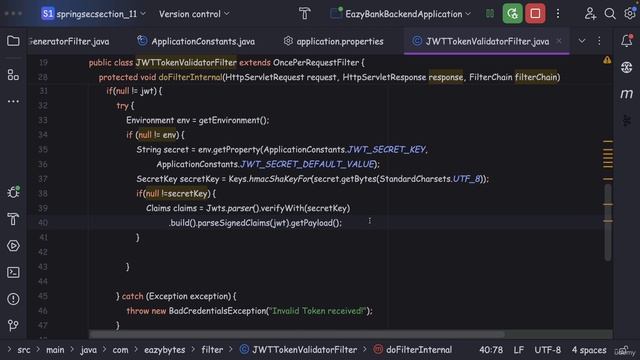The height and width of the screenshot is (360, 640).
Task: Open the Run tool window play icon
Action: (13, 246)
